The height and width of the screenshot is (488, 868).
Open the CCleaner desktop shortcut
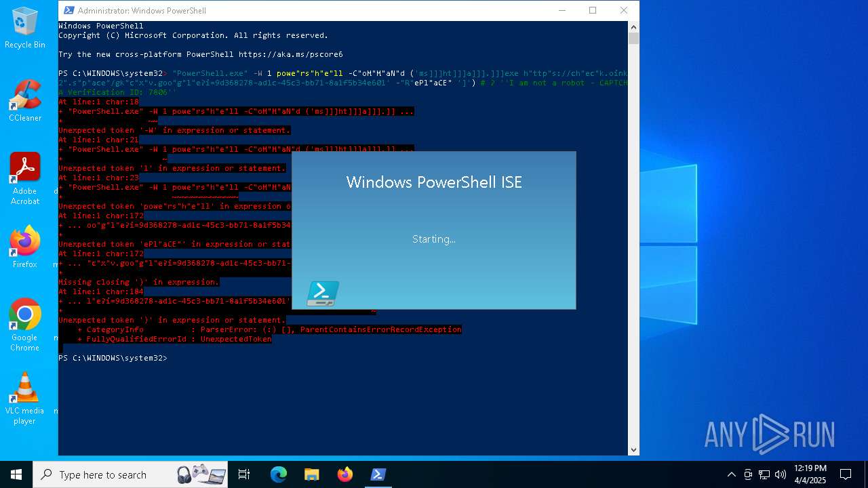point(25,101)
